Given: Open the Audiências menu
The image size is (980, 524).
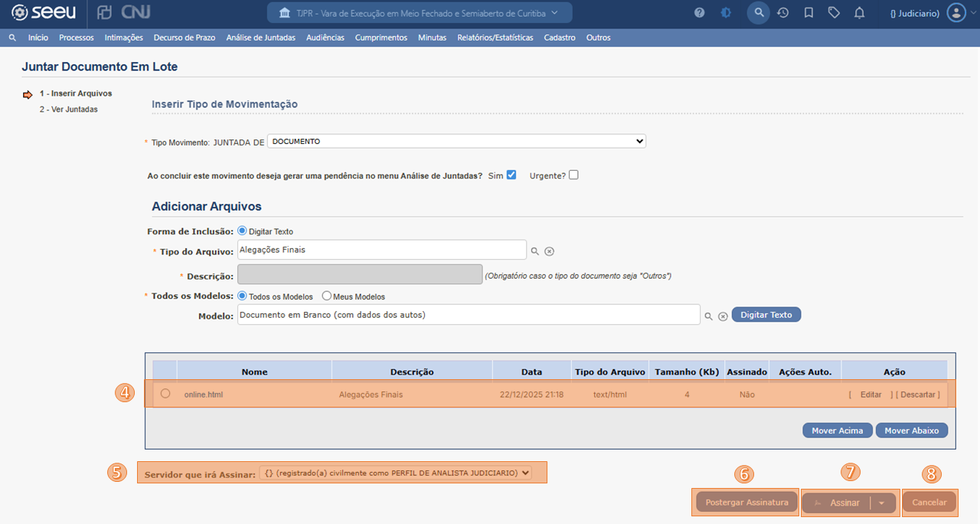Looking at the screenshot, I should click(x=325, y=38).
